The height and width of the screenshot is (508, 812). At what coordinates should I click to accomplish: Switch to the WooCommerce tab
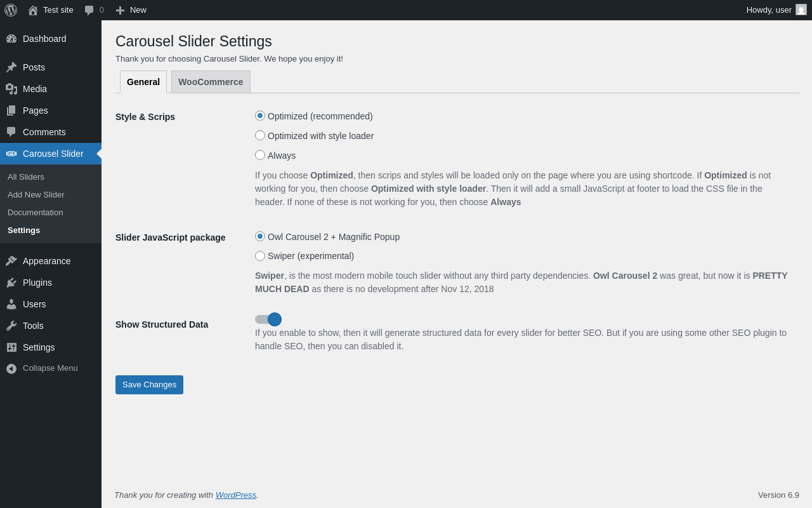coord(211,82)
